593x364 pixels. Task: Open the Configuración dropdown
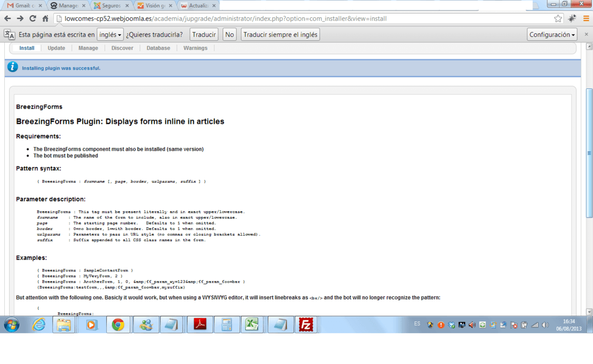tap(552, 35)
